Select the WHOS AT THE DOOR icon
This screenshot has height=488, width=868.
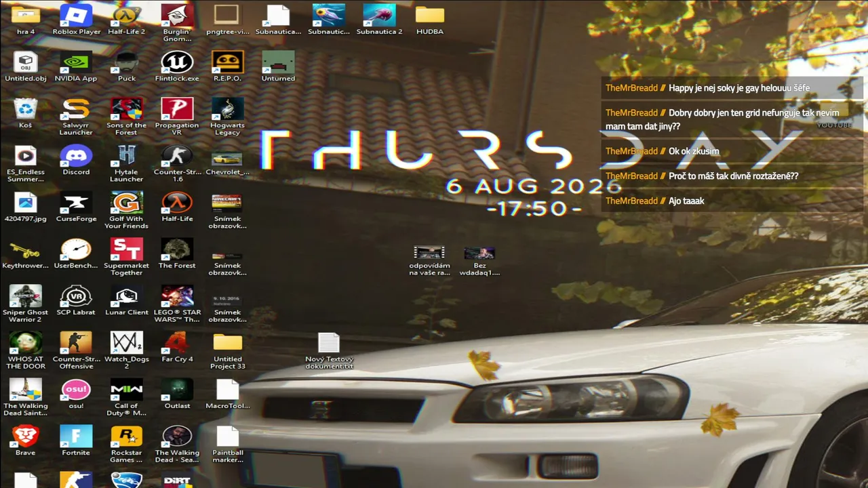pos(26,350)
